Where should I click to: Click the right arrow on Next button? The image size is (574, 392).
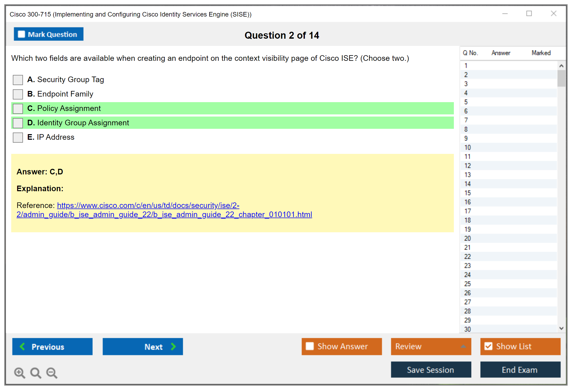173,346
